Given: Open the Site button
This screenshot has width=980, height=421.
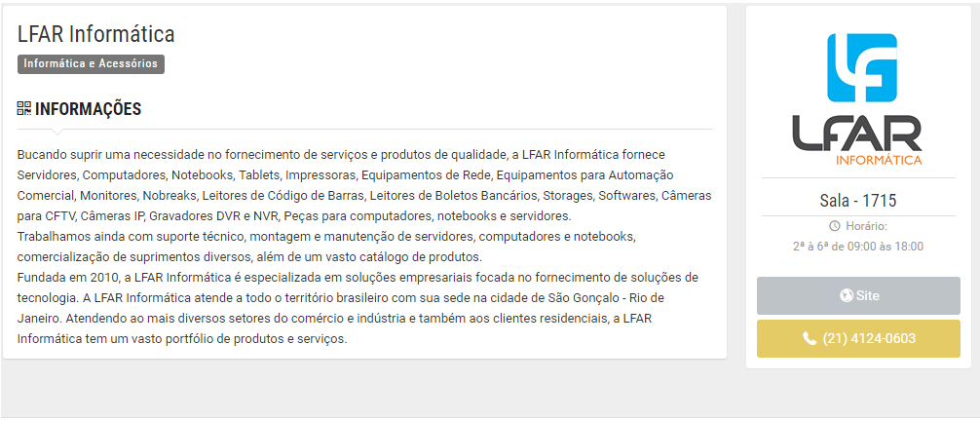Looking at the screenshot, I should tap(858, 296).
